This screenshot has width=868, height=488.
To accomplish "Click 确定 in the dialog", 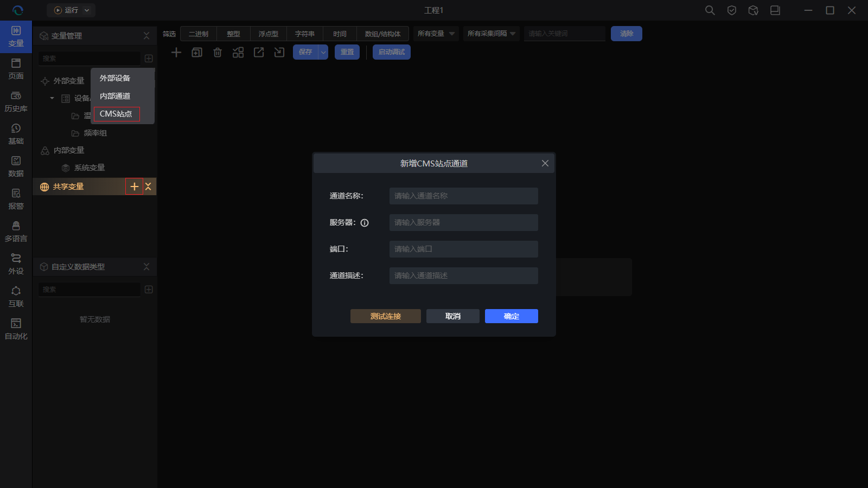I will coord(512,316).
